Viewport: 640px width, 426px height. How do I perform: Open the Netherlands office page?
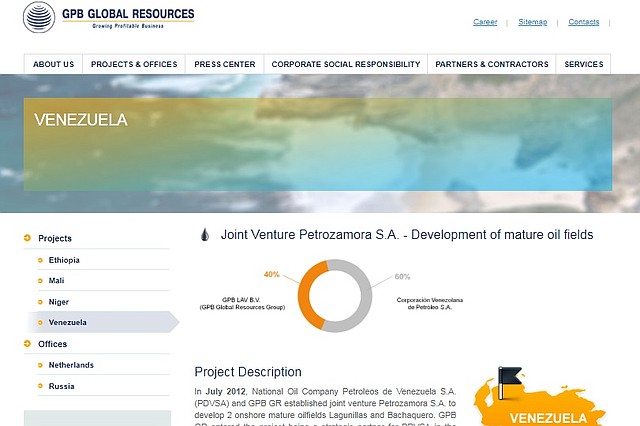[71, 365]
